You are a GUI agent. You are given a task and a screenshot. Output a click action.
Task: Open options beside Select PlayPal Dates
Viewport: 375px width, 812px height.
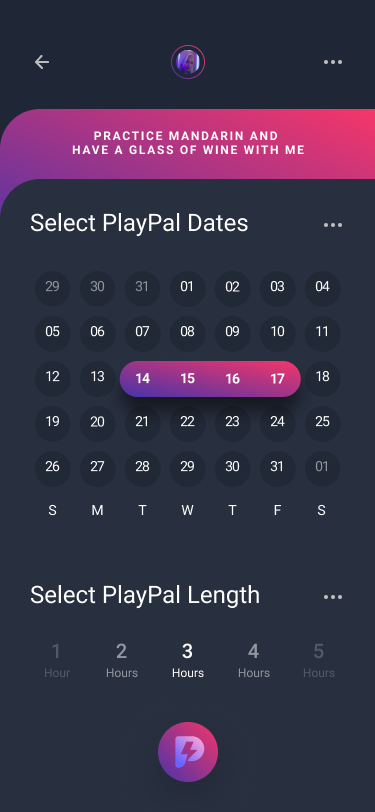[333, 225]
